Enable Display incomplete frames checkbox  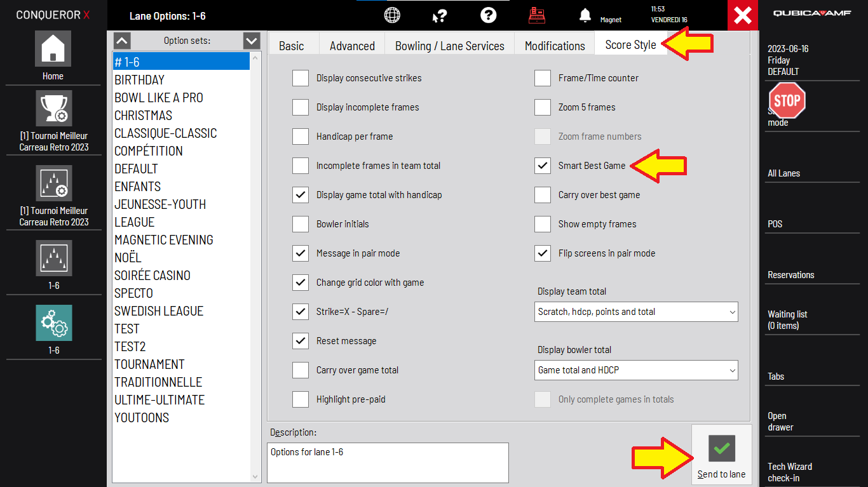(x=301, y=107)
